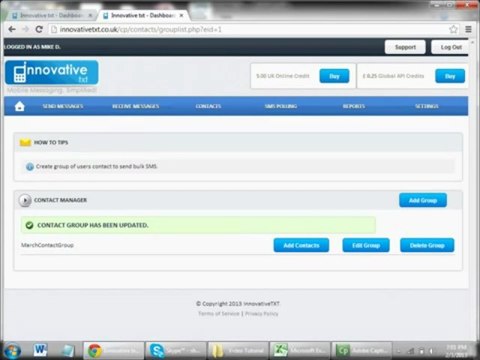Select the MarchContactGroup name text
Screen dimensions: 480x360
click(47, 245)
